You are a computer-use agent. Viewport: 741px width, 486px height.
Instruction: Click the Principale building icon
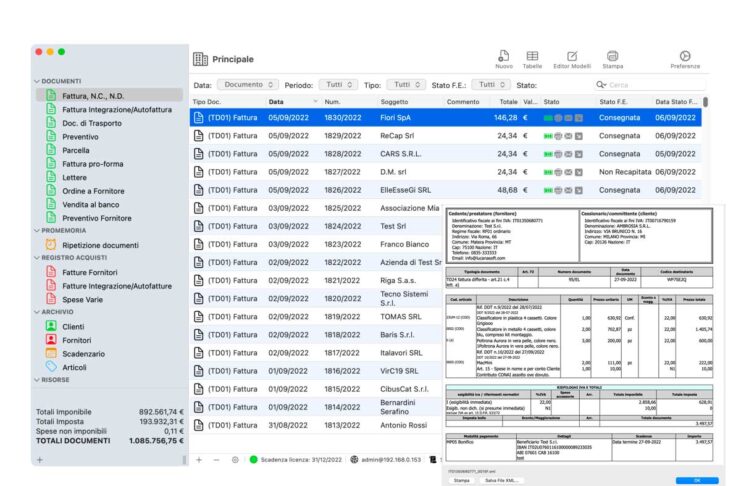(200, 59)
